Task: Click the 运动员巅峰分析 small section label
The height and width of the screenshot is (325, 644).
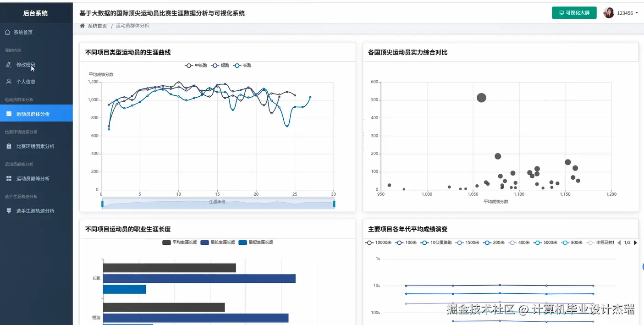Action: coord(19,164)
